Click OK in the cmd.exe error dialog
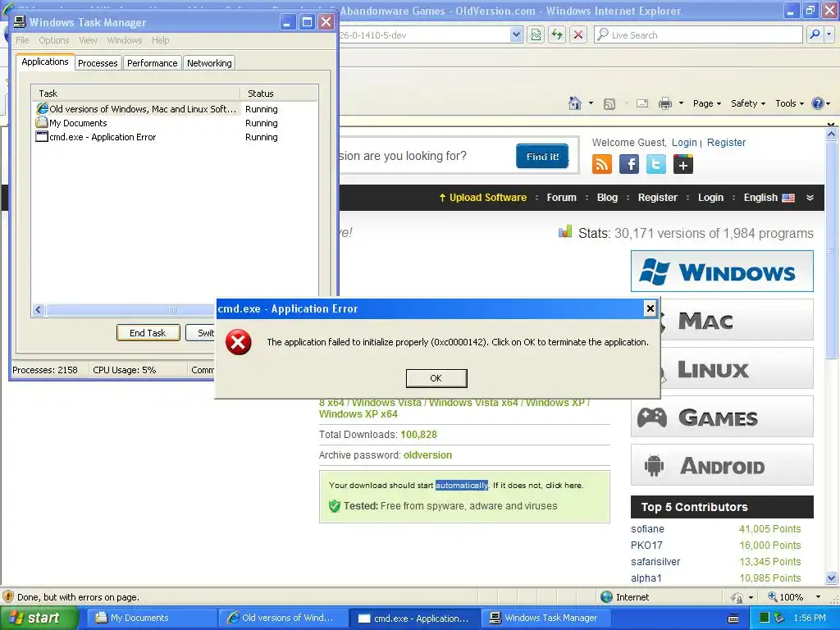The width and height of the screenshot is (840, 630). click(x=436, y=378)
